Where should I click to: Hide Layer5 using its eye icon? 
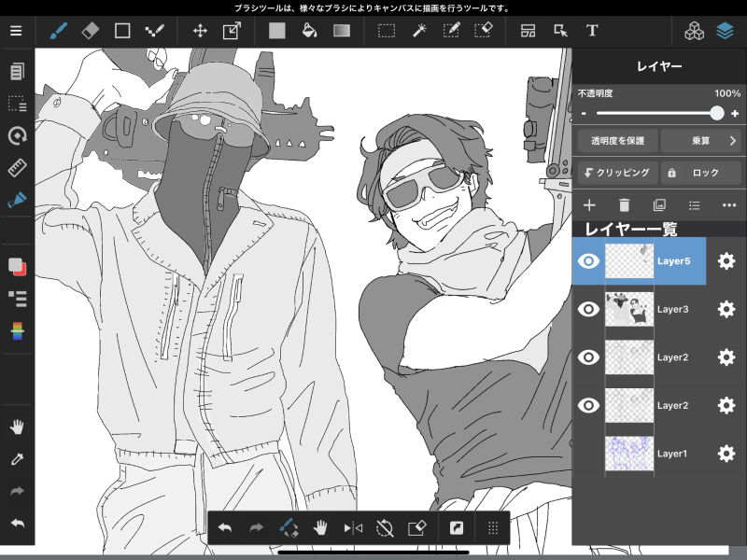[x=588, y=261]
